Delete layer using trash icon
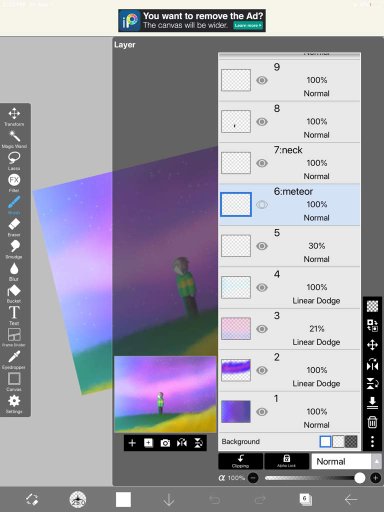The height and width of the screenshot is (512, 384). 372,422
